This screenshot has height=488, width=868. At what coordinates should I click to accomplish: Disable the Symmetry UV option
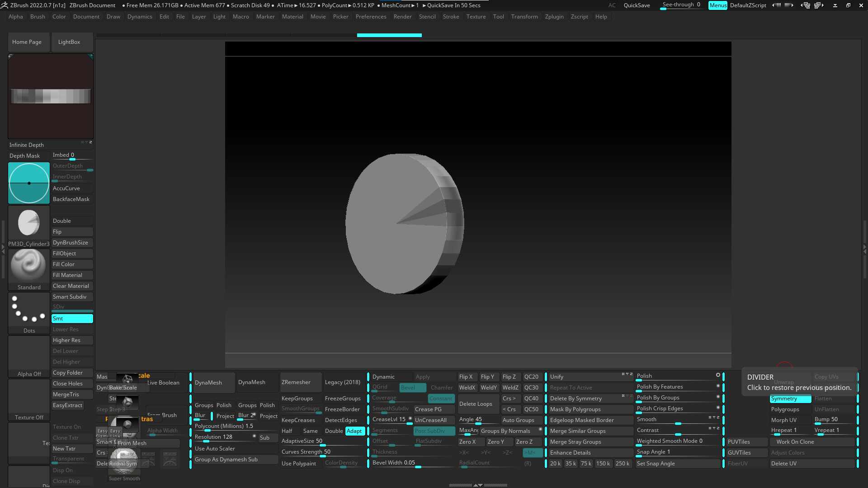(x=790, y=399)
